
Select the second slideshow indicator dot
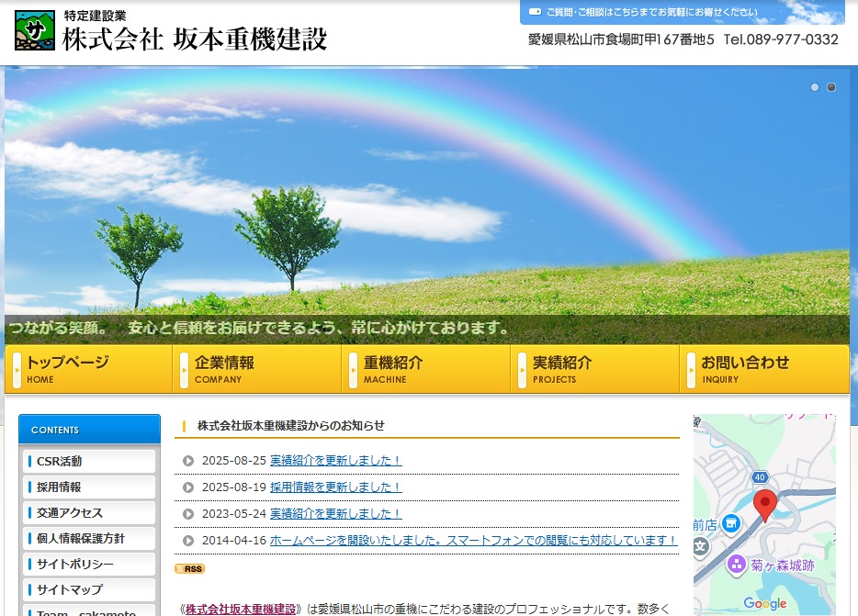click(x=831, y=87)
